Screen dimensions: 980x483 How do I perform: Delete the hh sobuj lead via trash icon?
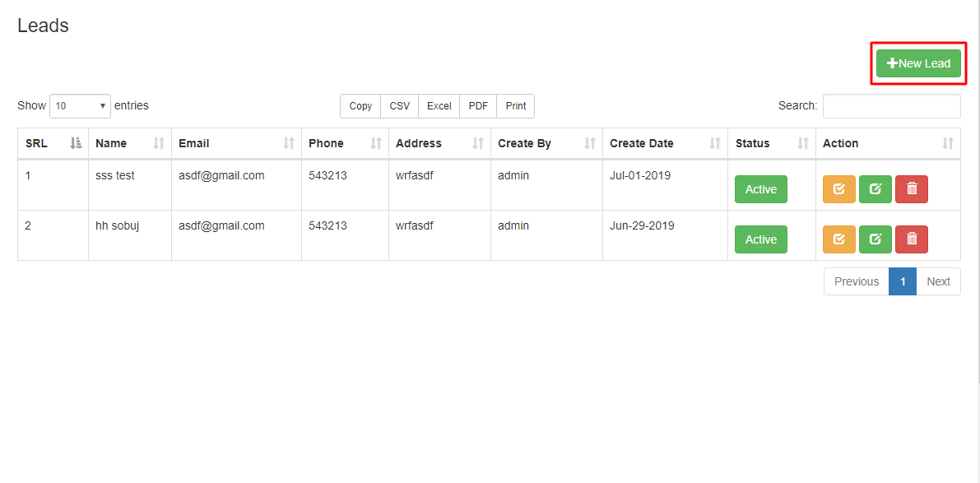[x=911, y=239]
